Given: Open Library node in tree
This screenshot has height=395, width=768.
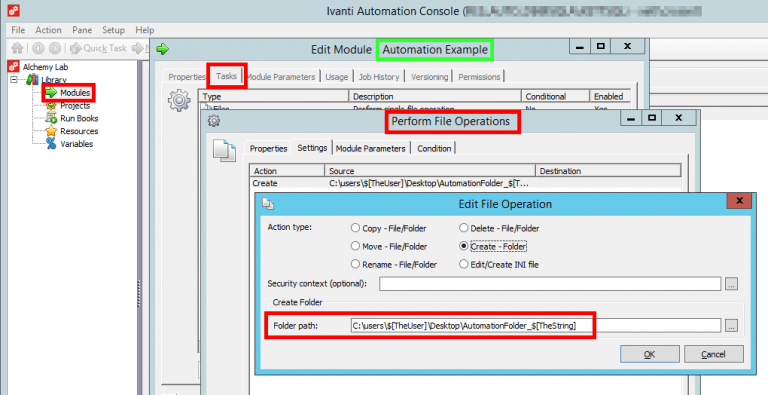Looking at the screenshot, I should coord(53,80).
